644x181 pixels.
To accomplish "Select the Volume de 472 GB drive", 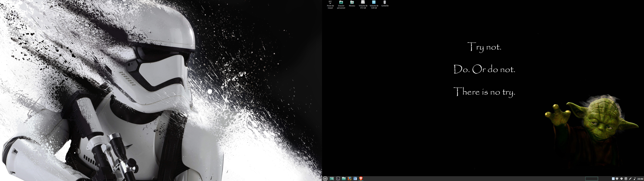I will click(363, 3).
